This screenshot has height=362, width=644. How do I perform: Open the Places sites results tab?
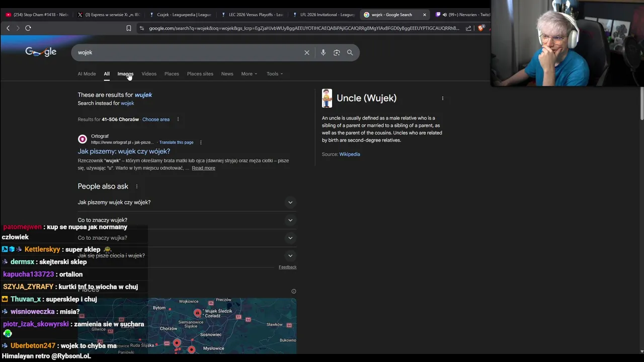coord(200,74)
